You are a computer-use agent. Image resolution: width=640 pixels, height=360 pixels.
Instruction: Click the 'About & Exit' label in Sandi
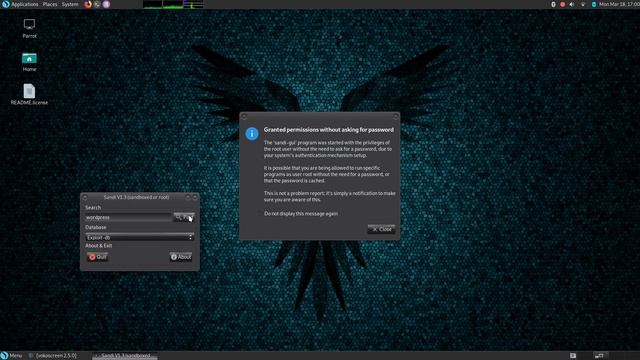tap(98, 246)
